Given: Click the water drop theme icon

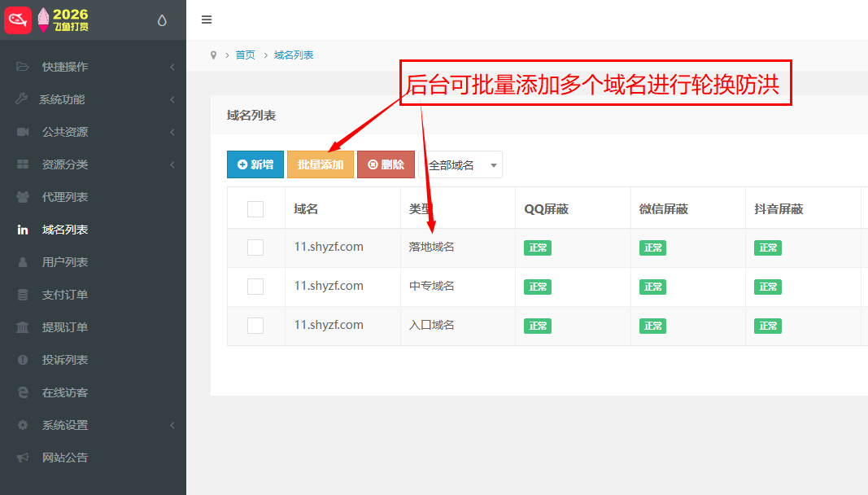Looking at the screenshot, I should [162, 20].
